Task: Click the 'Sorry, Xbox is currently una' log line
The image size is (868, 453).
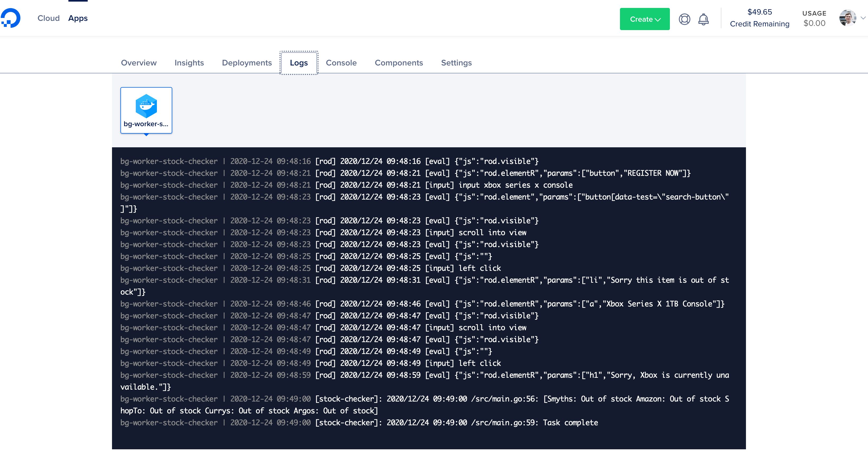Action: [x=424, y=381]
